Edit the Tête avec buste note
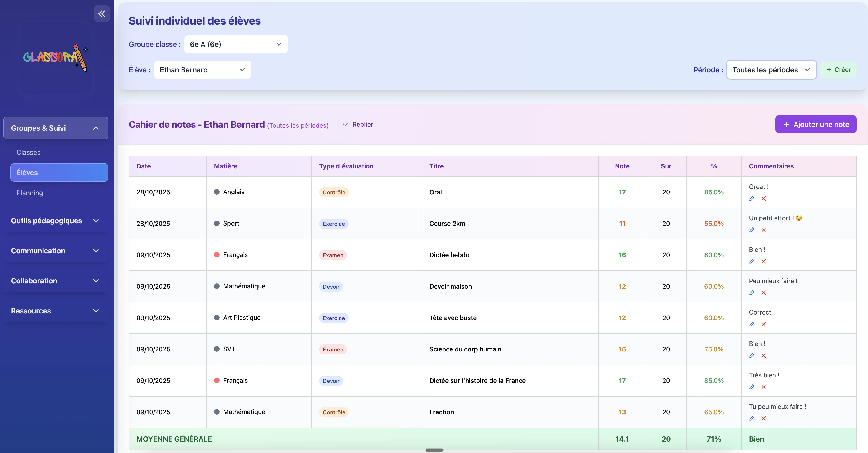868x453 pixels. (x=752, y=324)
